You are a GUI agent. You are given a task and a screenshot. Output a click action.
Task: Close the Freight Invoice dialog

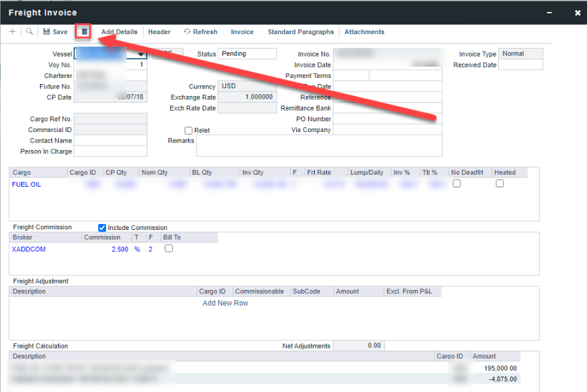click(x=578, y=13)
